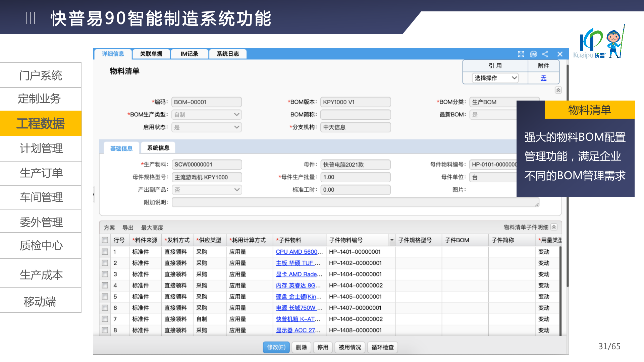This screenshot has width=644, height=362.
Task: Open the 产出副产品 dropdown
Action: click(x=207, y=190)
